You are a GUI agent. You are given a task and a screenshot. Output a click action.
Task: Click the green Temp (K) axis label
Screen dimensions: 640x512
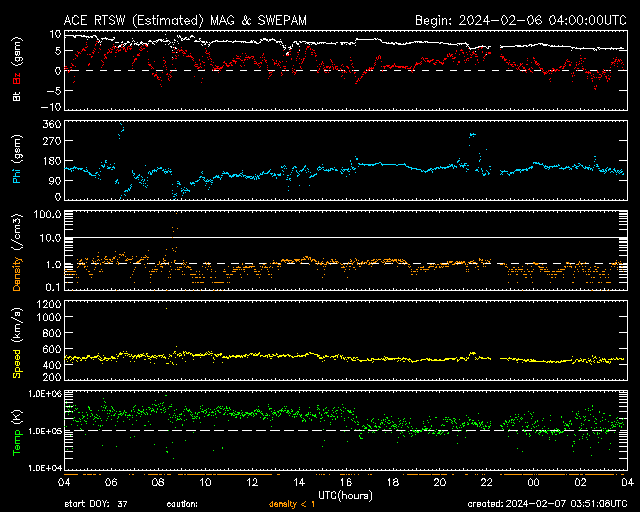click(17, 430)
